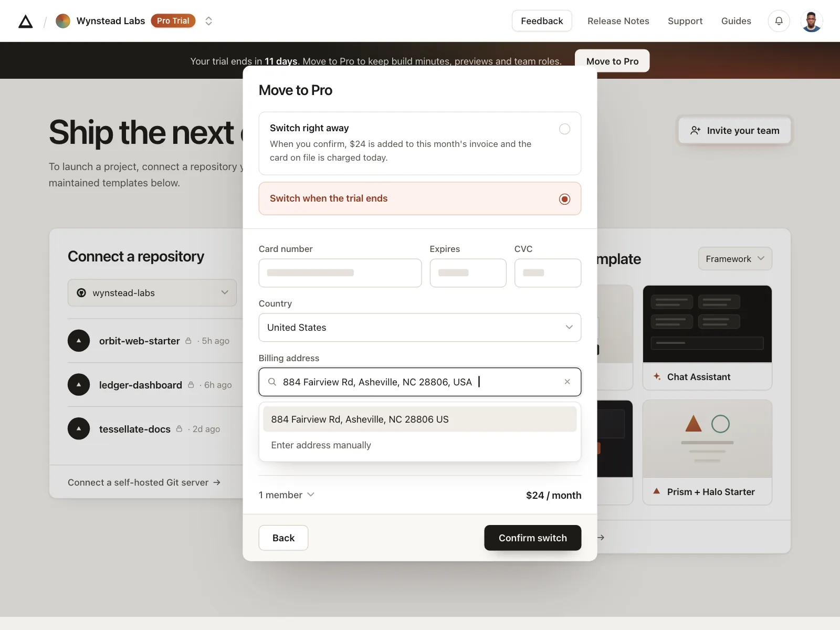This screenshot has height=630, width=840.
Task: Click the Back button
Action: click(283, 538)
